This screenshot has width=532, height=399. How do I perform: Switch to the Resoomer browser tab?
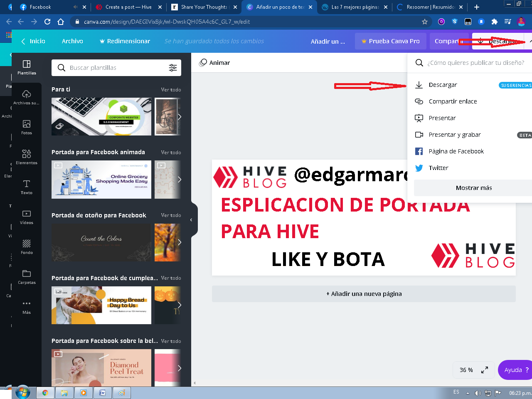coord(430,7)
